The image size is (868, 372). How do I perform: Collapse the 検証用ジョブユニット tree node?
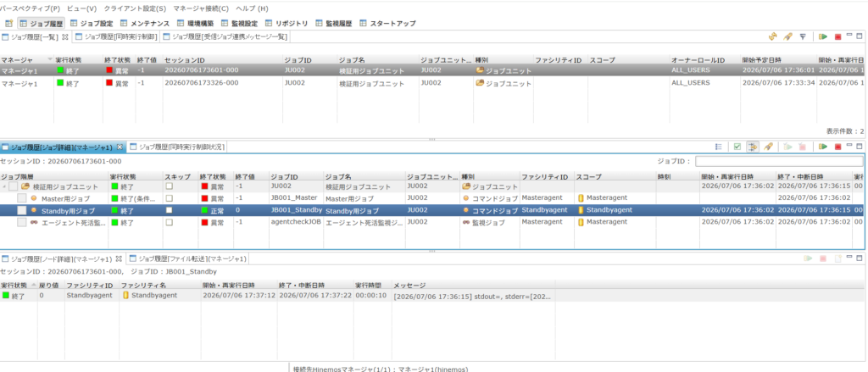[x=3, y=187]
